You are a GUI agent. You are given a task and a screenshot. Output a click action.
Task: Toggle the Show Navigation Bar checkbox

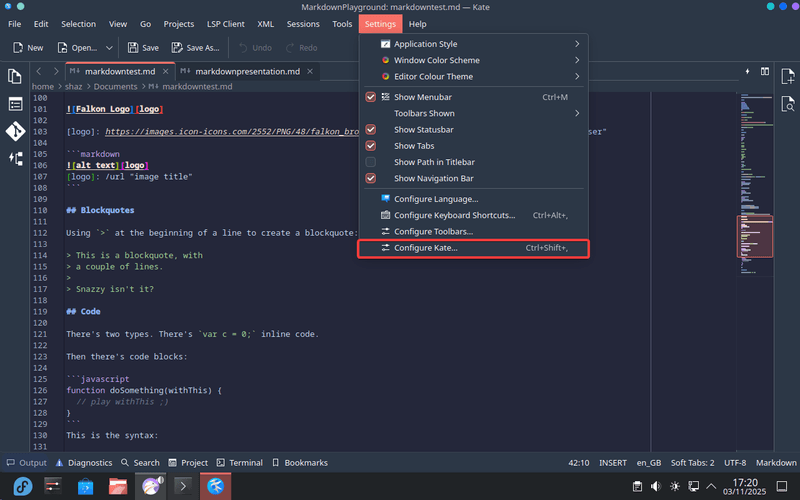(371, 179)
